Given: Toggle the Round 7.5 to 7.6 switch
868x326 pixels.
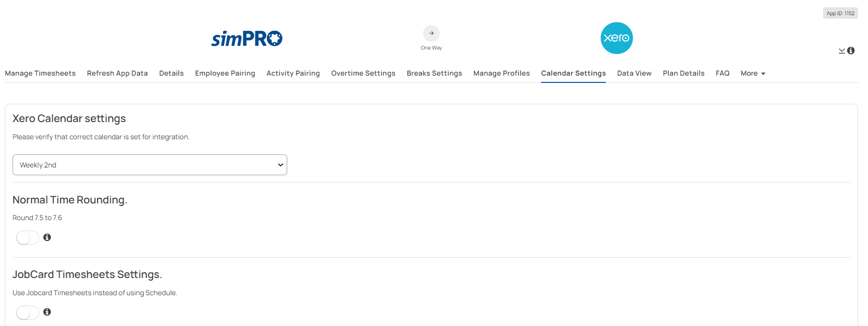Looking at the screenshot, I should click(x=27, y=238).
